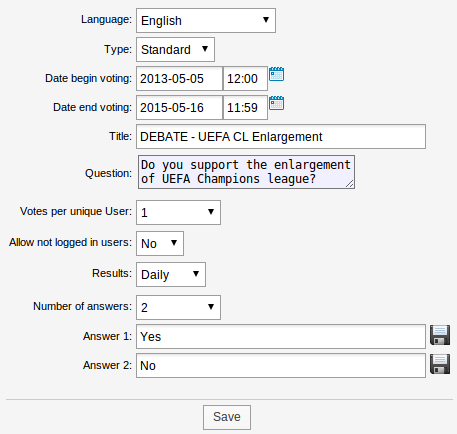Grab the Question textarea resize handle

click(350, 184)
